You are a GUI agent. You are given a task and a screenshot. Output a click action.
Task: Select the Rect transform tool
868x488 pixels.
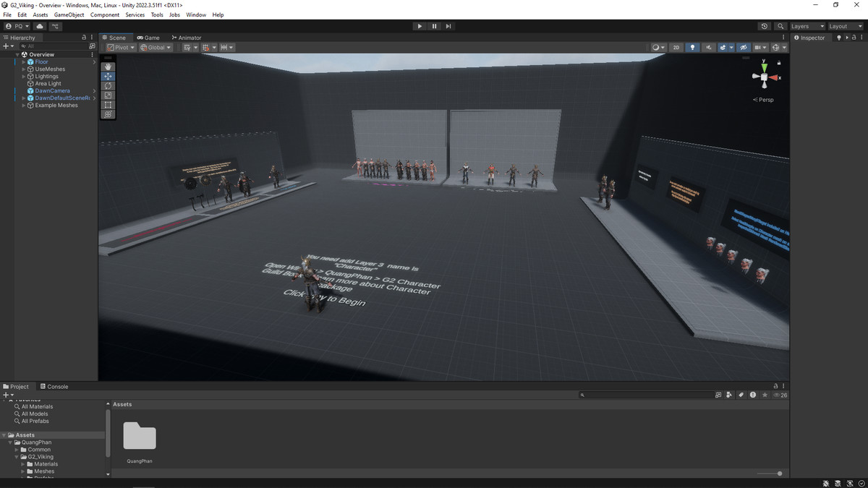109,105
